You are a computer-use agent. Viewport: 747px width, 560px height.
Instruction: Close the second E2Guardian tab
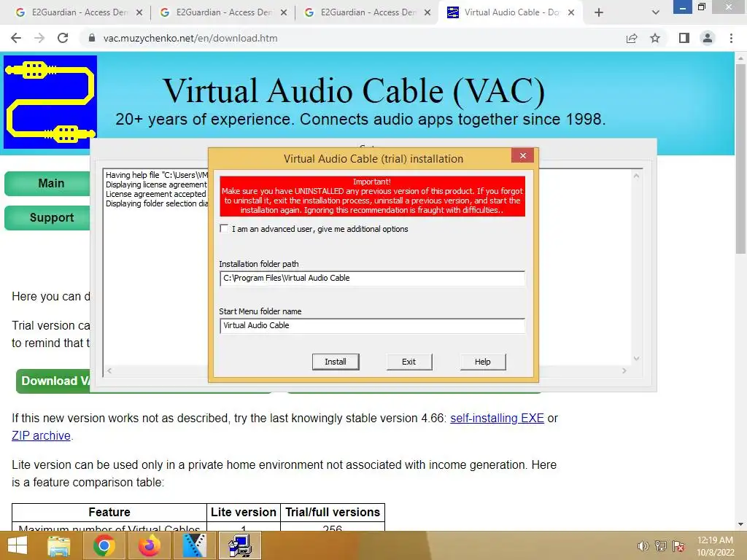pos(284,13)
